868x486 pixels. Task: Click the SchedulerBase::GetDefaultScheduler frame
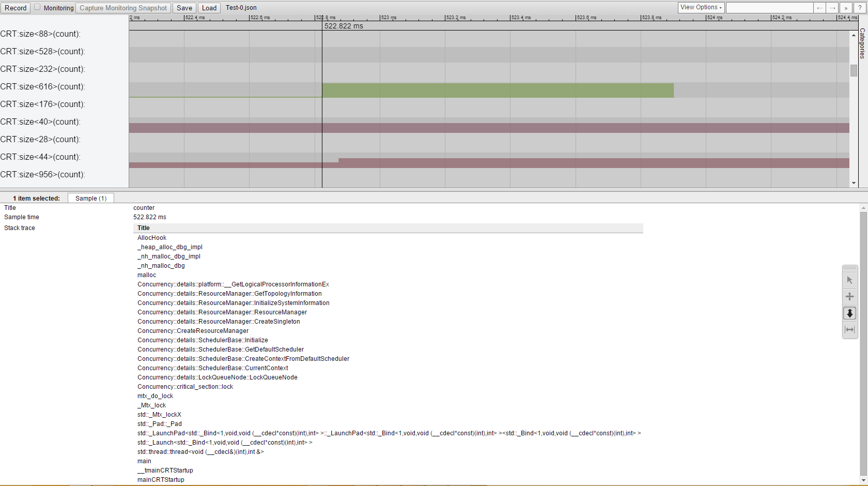(221, 350)
